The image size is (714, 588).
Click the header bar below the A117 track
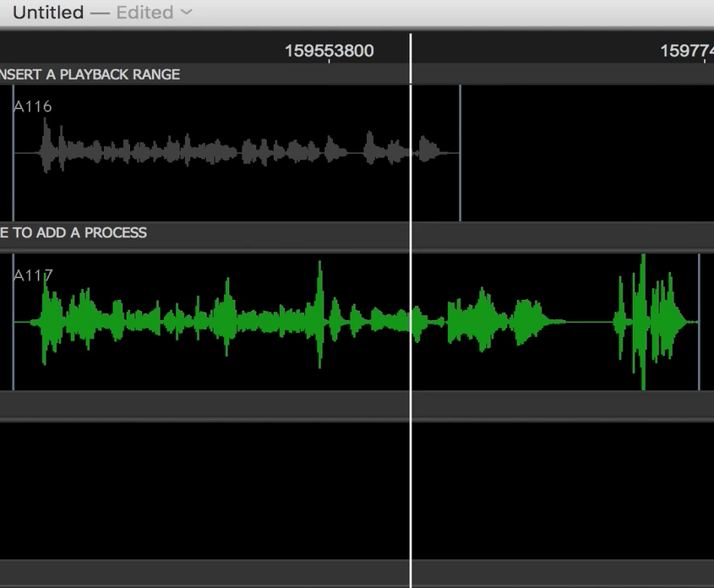(357, 406)
